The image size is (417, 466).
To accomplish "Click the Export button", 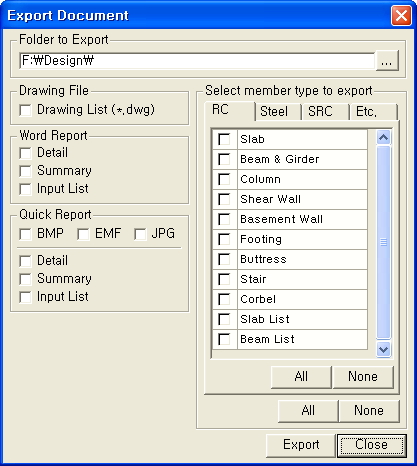I will 301,445.
